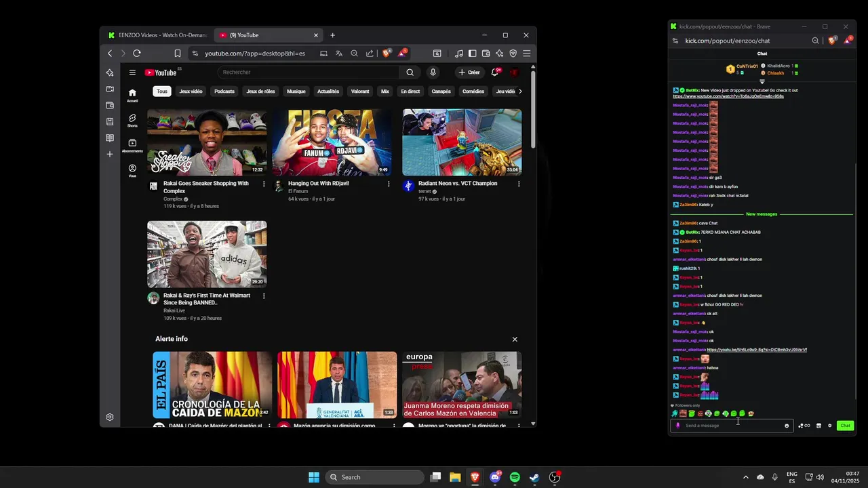Click the Windows Start button
Screen dimensions: 868x488
pos(314,477)
